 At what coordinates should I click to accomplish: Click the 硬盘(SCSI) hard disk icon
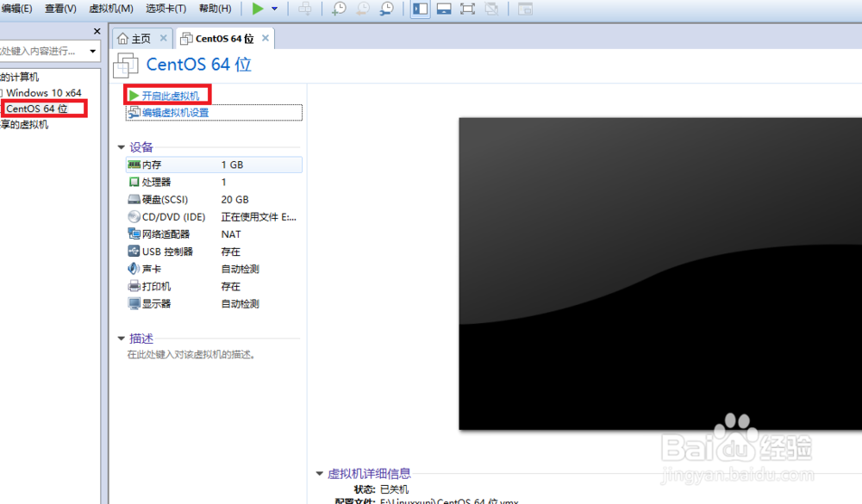click(x=134, y=200)
